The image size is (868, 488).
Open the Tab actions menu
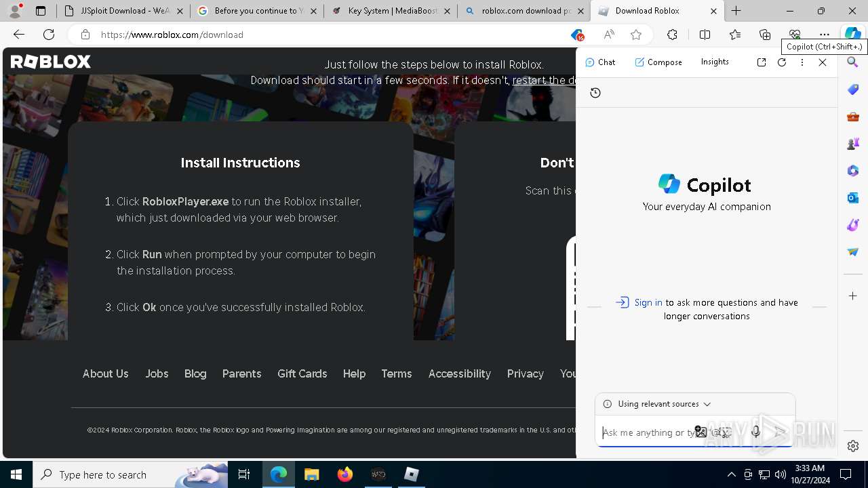(x=41, y=11)
